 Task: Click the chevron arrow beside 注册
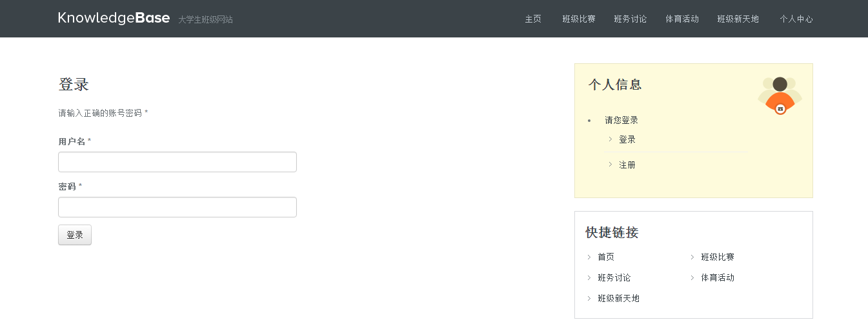[611, 165]
